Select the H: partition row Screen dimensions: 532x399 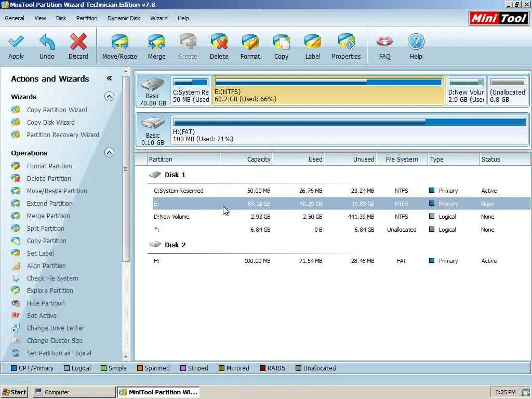pyautogui.click(x=341, y=261)
